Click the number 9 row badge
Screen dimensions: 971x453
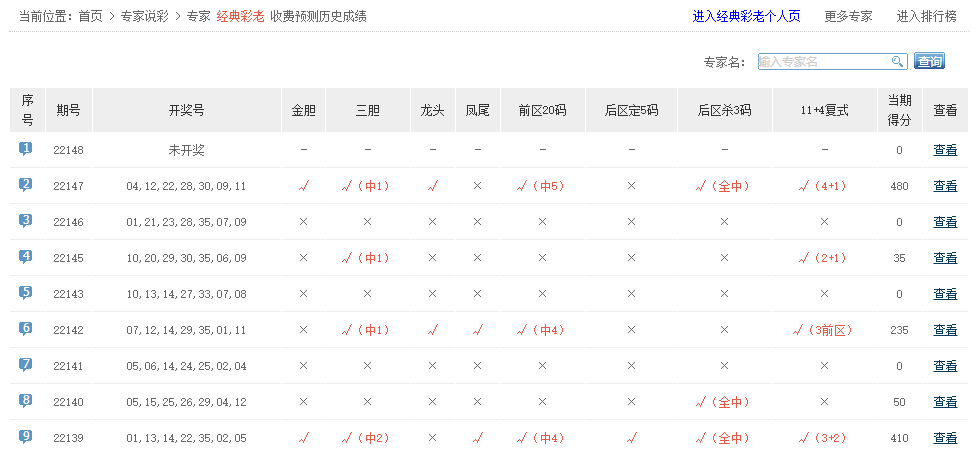26,437
